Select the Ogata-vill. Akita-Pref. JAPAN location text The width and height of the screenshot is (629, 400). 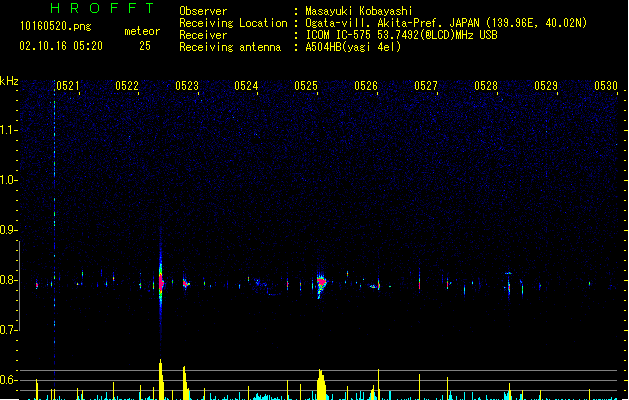coord(446,23)
